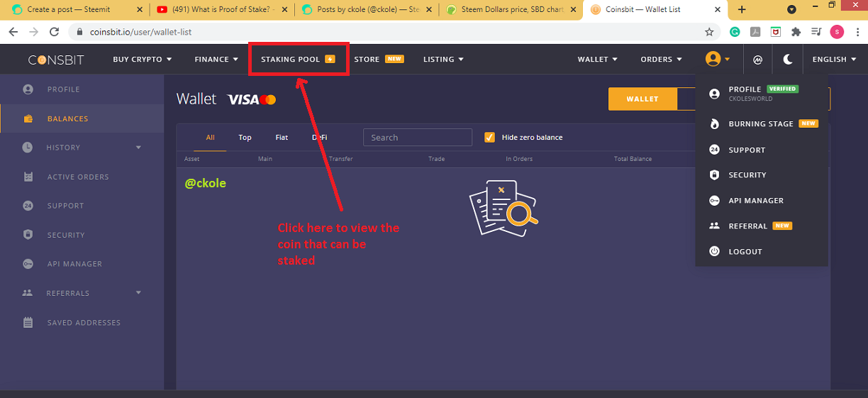This screenshot has width=868, height=398.
Task: Click the API Manager icon in dropdown
Action: (x=714, y=201)
